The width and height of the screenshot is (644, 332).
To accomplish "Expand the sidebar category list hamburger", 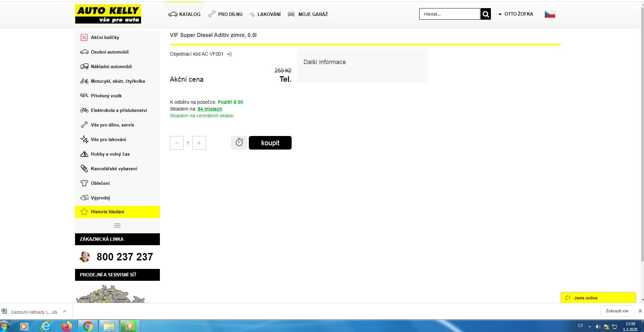I will (x=117, y=226).
